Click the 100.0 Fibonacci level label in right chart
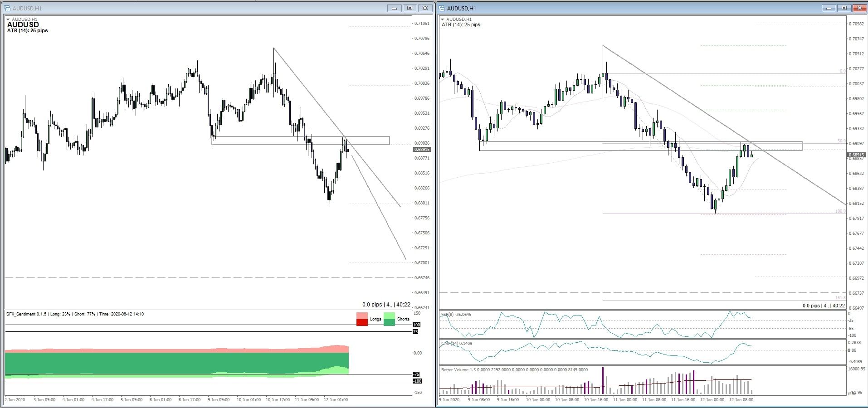Image resolution: width=868 pixels, height=408 pixels. 840,211
